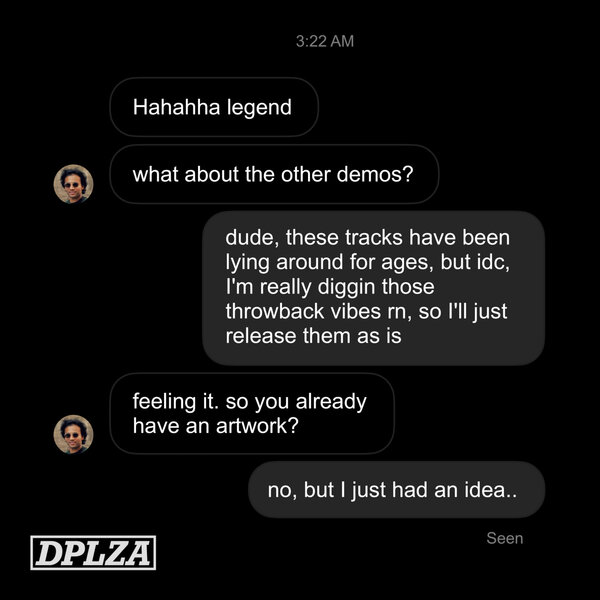
Task: Click the profile avatar beside 'other demos' message
Action: (73, 184)
